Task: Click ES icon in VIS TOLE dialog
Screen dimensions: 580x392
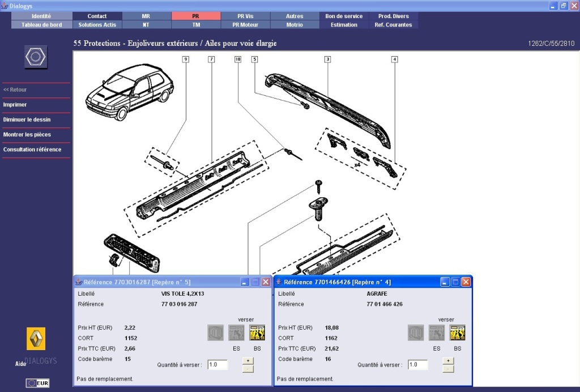Action: (236, 333)
